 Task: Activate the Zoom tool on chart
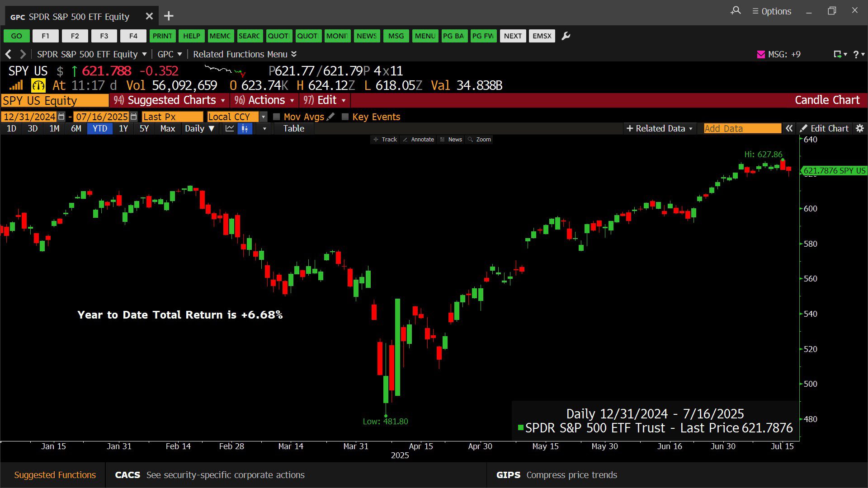[479, 140]
